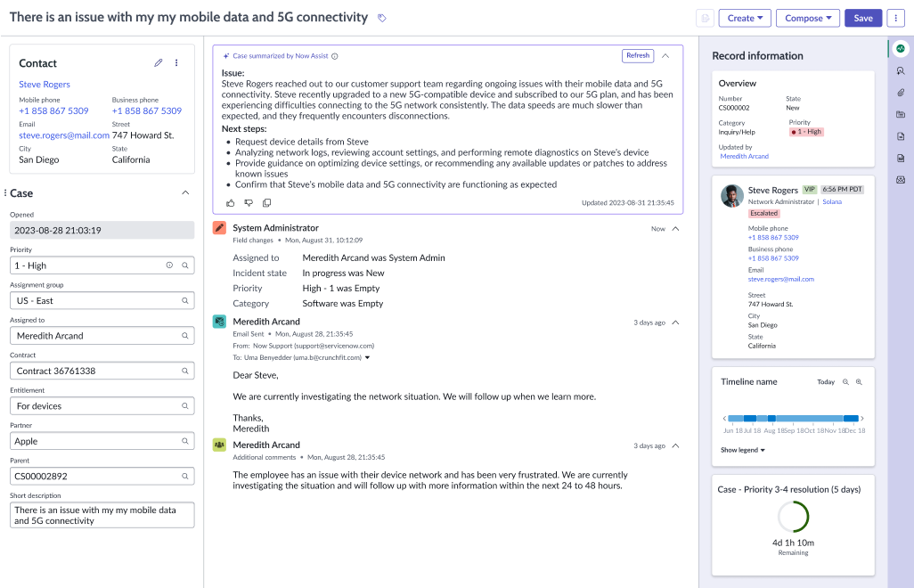Open Meredith Arcand link under Updated by
Viewport: 914px width, 588px height.
click(x=745, y=156)
